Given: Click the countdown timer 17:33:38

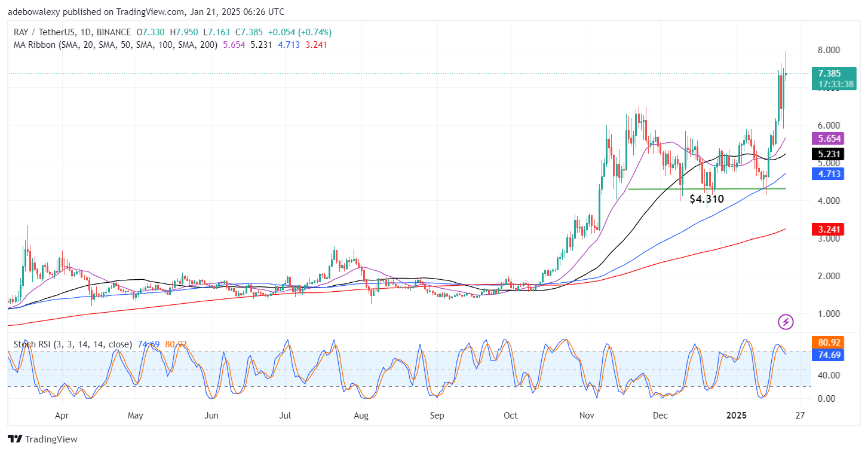Looking at the screenshot, I should point(835,84).
